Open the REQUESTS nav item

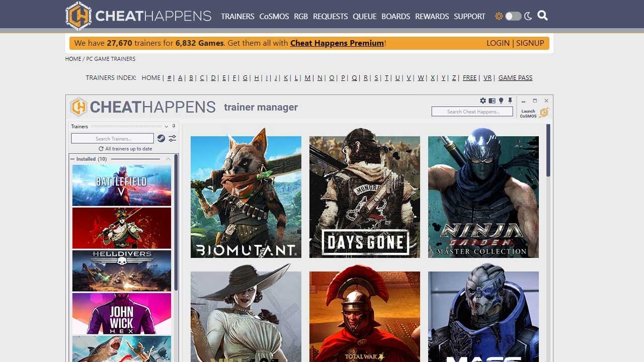331,16
